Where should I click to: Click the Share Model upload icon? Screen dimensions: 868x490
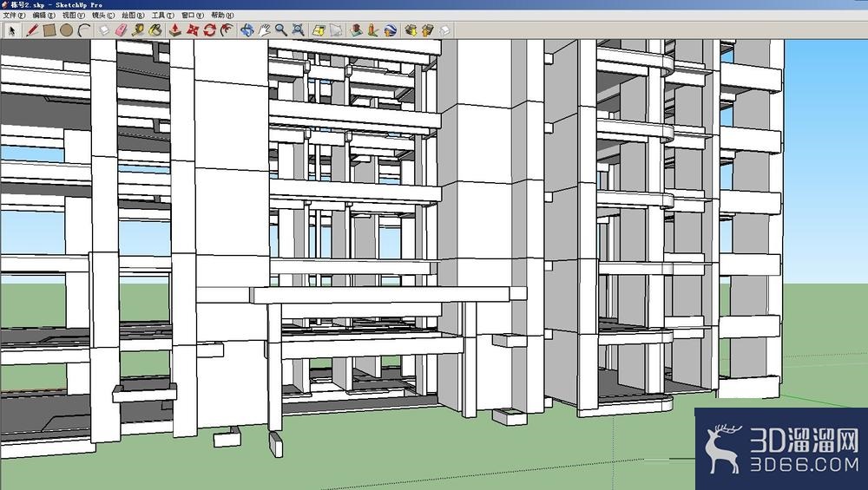coord(427,30)
